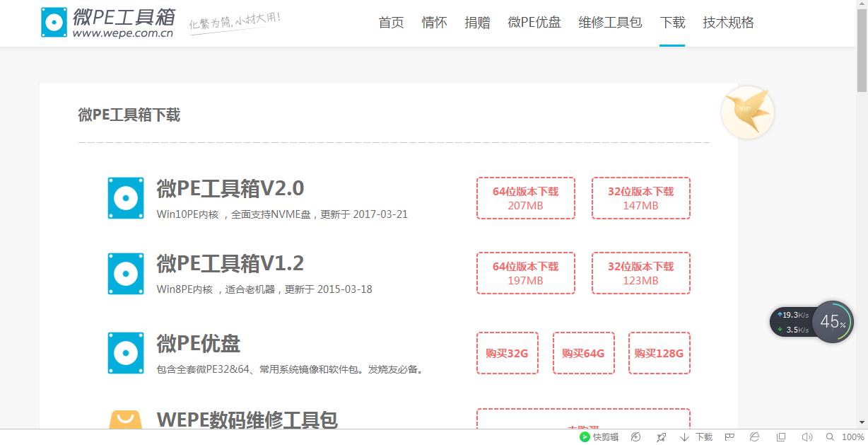Click the golden VIP bird badge
This screenshot has height=445, width=868.
pos(748,112)
